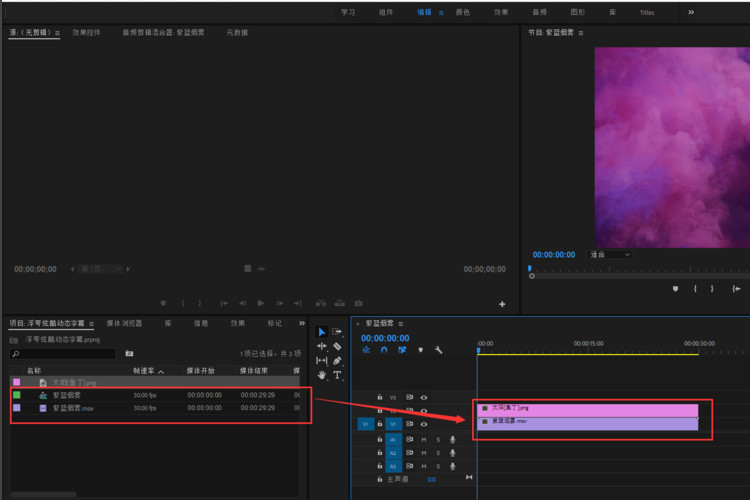
Task: Mute audio track A1
Action: [x=424, y=439]
